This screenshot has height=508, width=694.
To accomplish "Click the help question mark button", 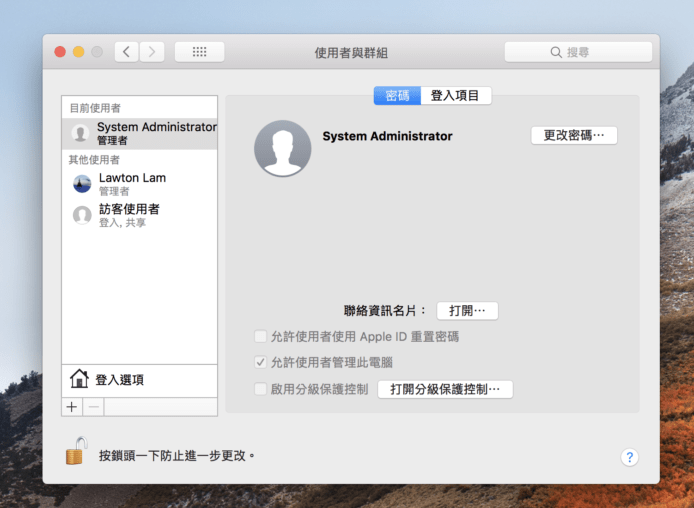I will tap(629, 457).
